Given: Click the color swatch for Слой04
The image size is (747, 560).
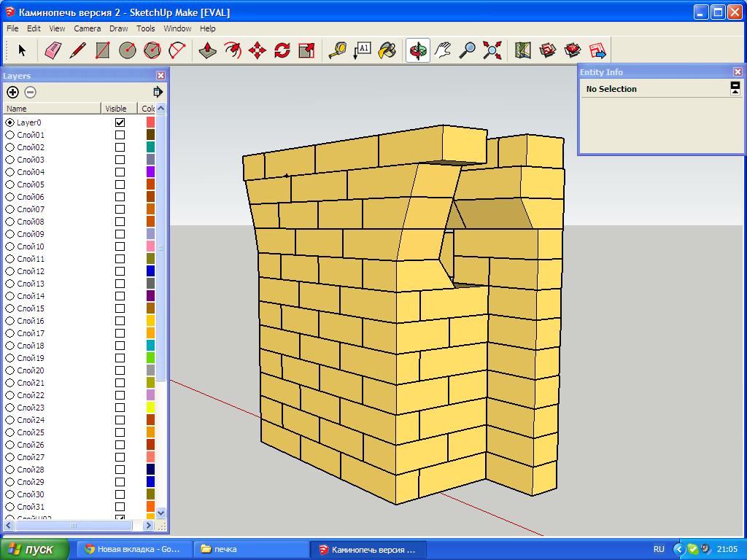Looking at the screenshot, I should pos(150,172).
